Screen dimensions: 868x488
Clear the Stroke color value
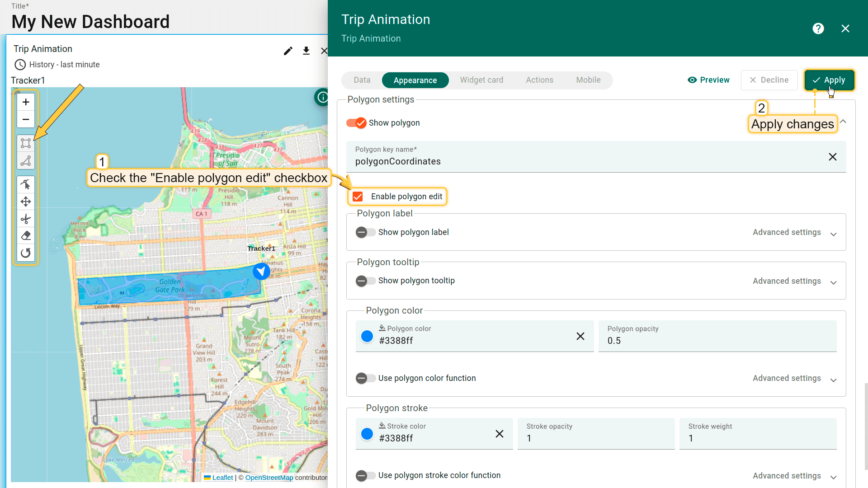pyautogui.click(x=500, y=434)
